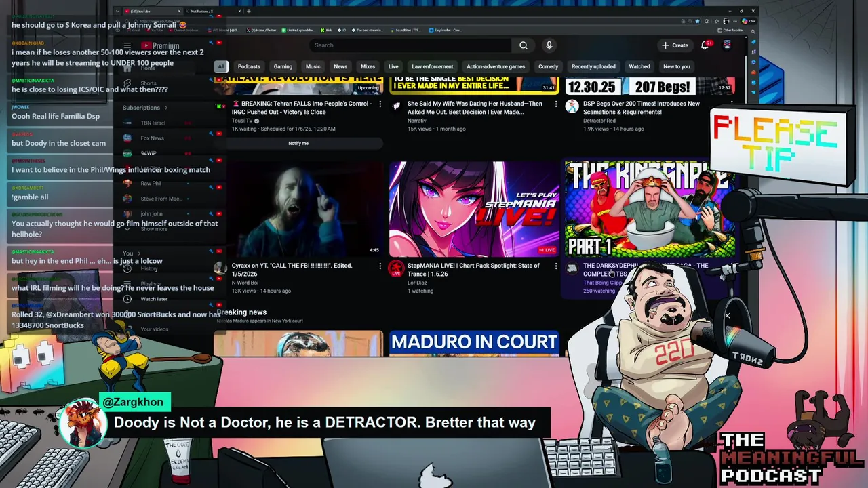Screen dimensions: 868x488
Task: Open the Lor Diaz channel link
Action: pos(417,283)
